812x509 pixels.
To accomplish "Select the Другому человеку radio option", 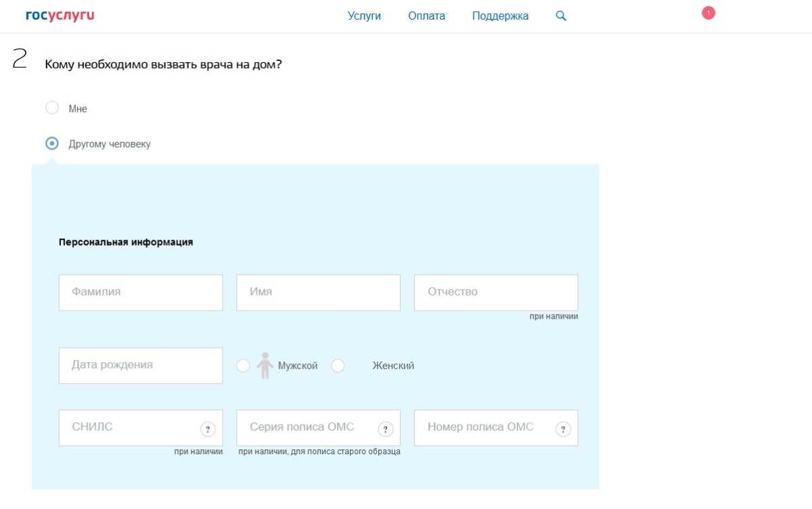I will [x=52, y=143].
